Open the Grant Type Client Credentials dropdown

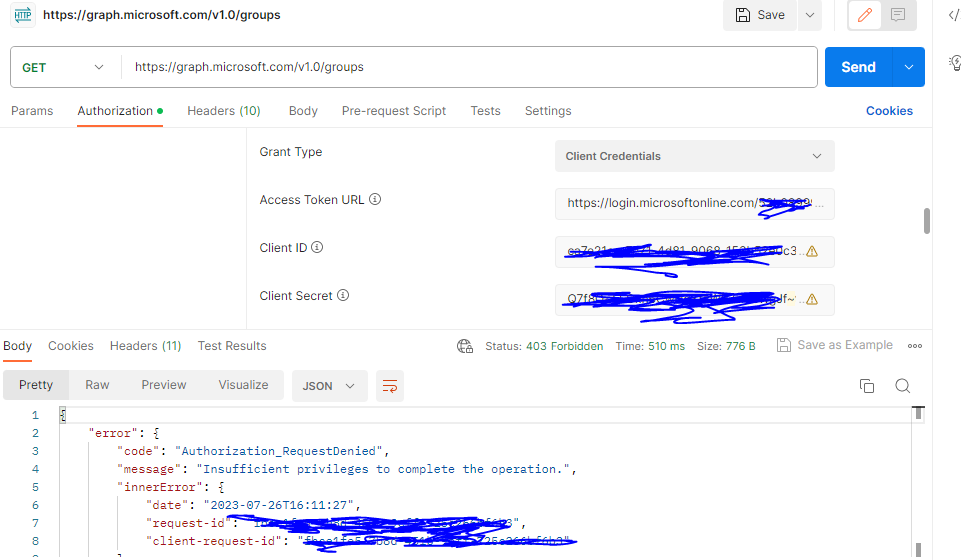694,156
